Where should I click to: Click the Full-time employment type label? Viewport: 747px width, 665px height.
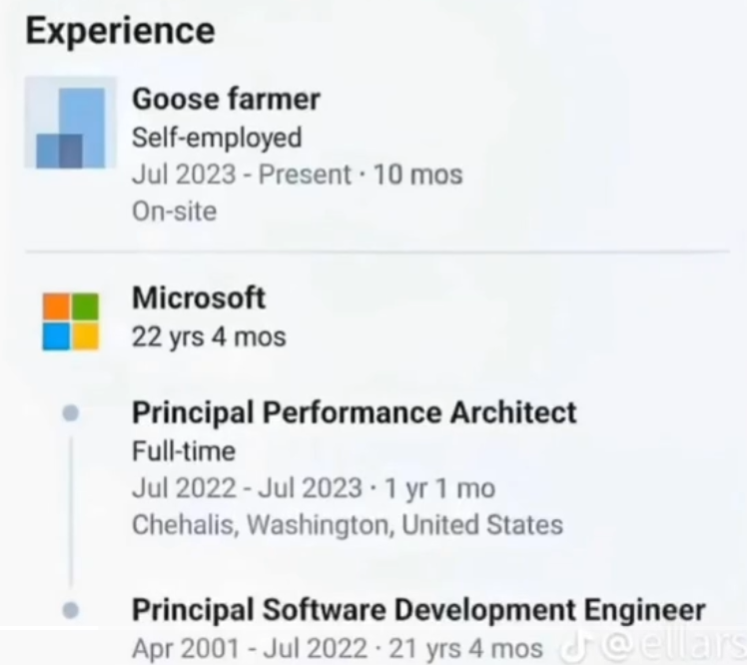(x=183, y=451)
